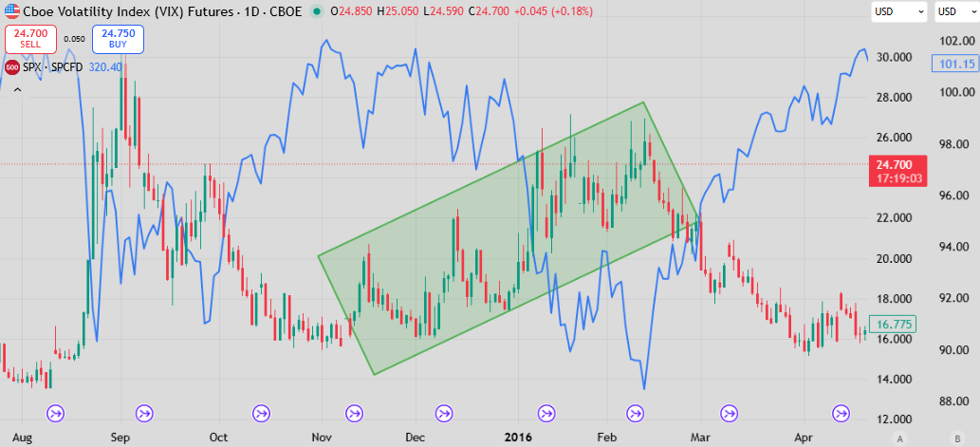The image size is (980, 447).
Task: Collapse the indicator legend with chevron
Action: 17,89
